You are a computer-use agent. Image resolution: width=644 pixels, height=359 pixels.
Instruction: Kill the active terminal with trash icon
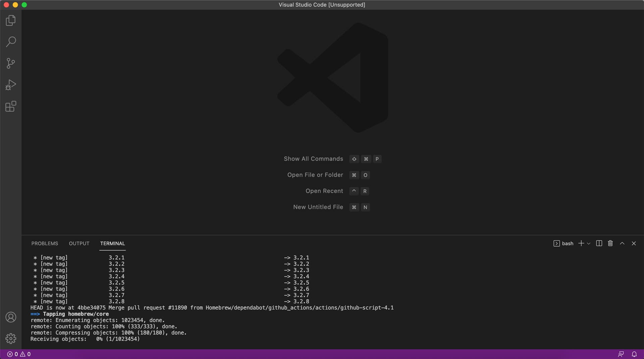click(x=610, y=243)
